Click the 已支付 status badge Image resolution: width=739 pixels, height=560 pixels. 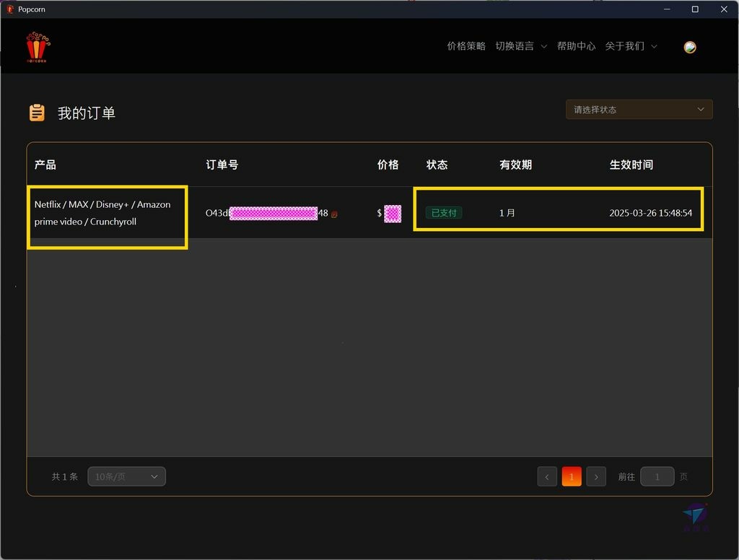(x=444, y=213)
